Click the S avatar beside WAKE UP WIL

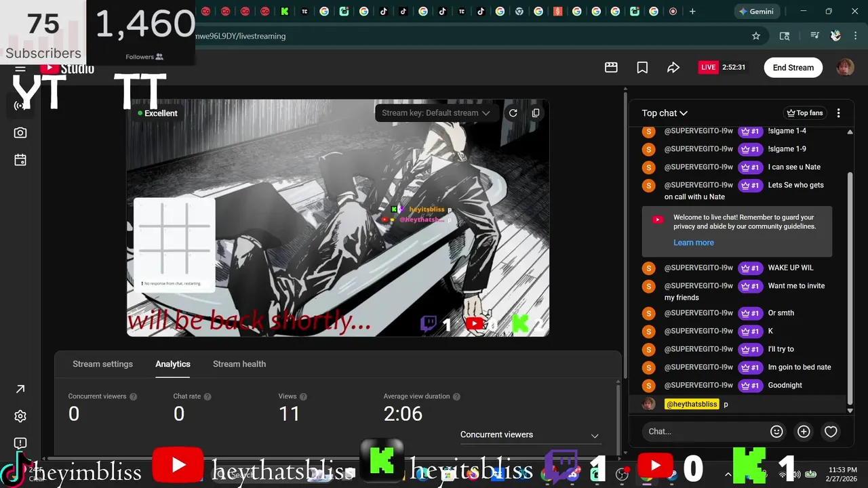[649, 268]
